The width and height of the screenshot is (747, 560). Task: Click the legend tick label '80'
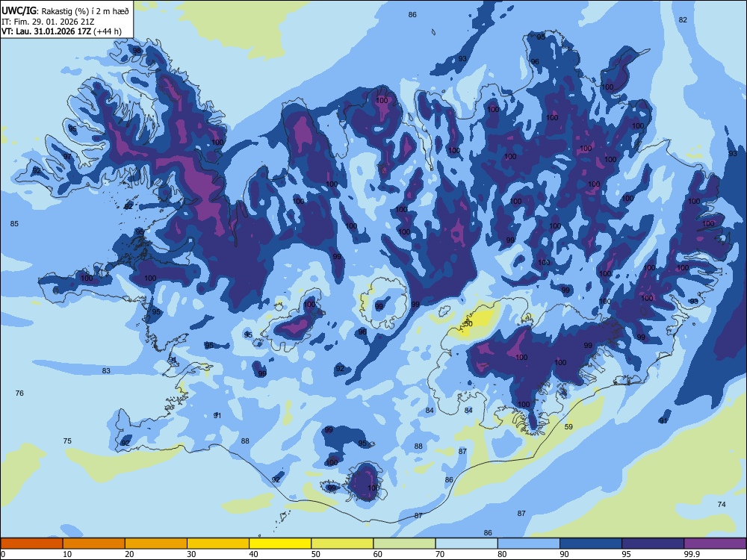coord(502,554)
